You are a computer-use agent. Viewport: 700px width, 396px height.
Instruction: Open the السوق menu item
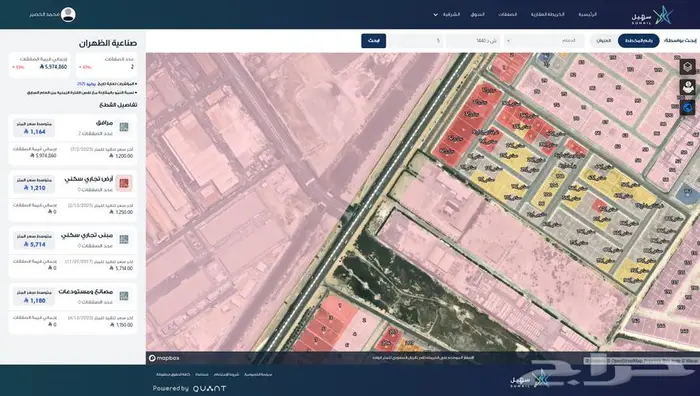click(477, 15)
